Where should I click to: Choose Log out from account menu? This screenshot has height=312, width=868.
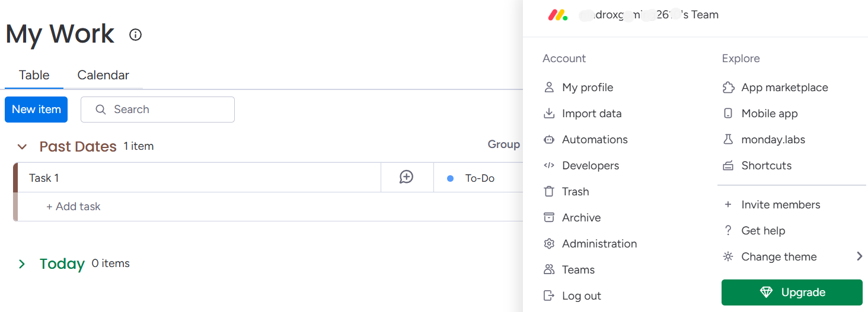572,295
